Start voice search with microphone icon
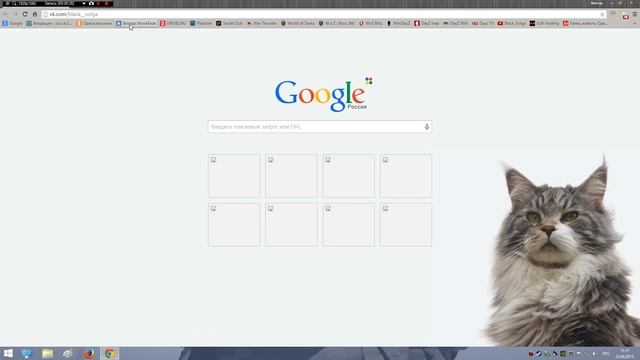 point(427,127)
